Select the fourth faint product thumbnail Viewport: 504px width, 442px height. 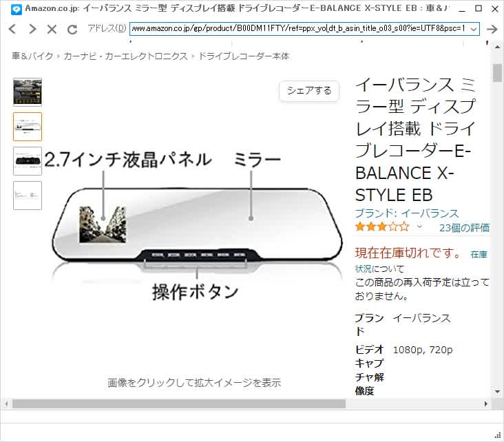tap(28, 196)
